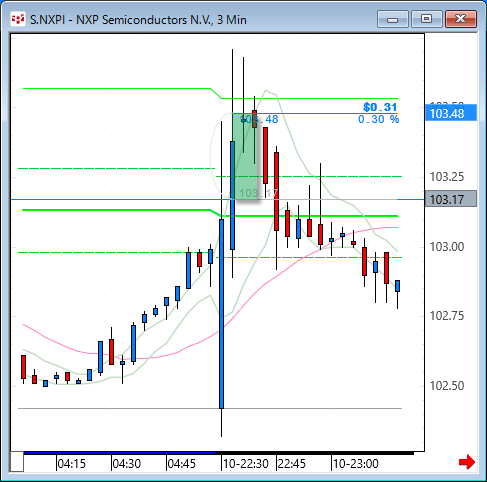Click the 102.75 price axis label
Image resolution: width=487 pixels, height=482 pixels.
pos(447,316)
